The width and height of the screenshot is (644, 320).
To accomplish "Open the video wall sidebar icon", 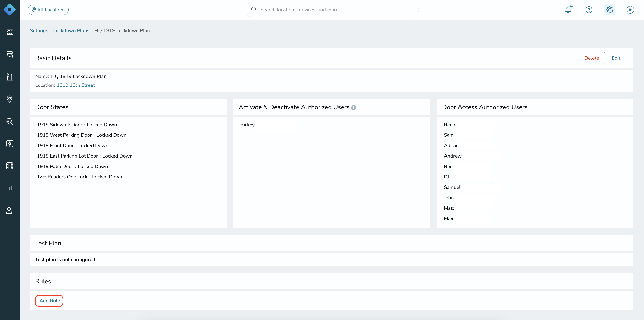I will pos(10,144).
